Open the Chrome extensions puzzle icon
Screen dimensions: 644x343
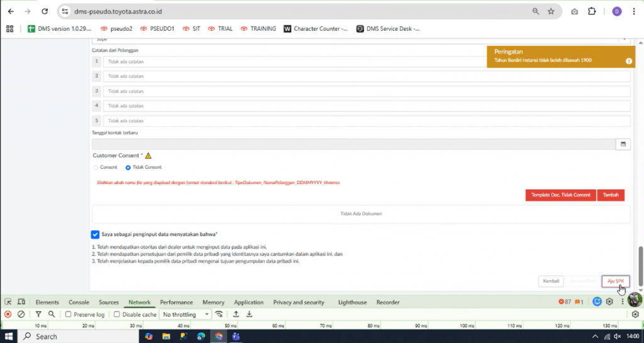592,11
